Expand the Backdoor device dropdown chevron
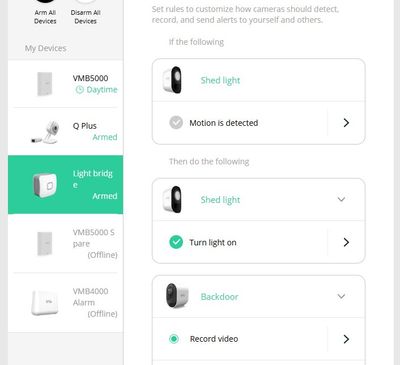Screen dimensions: 400x365 (341, 296)
